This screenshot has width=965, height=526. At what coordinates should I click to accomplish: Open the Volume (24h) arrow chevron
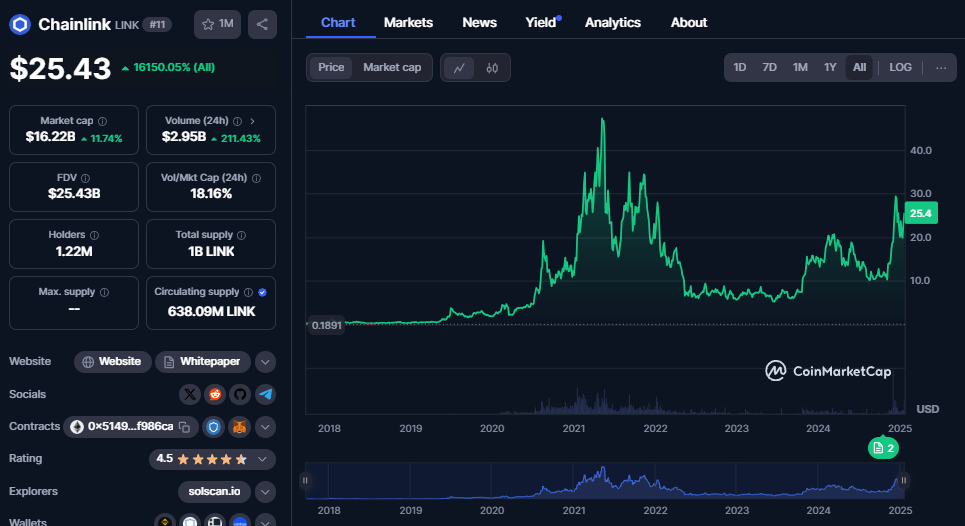point(252,121)
